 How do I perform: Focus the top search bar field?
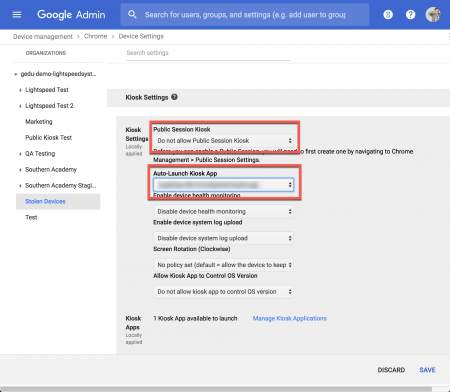point(245,15)
